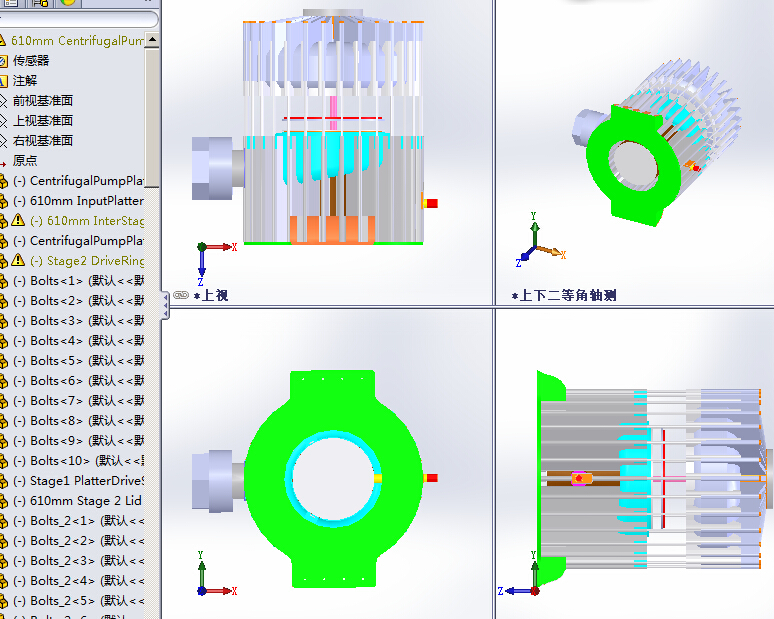Select Bolts<5> component icon
774x619 pixels.
pos(3,361)
